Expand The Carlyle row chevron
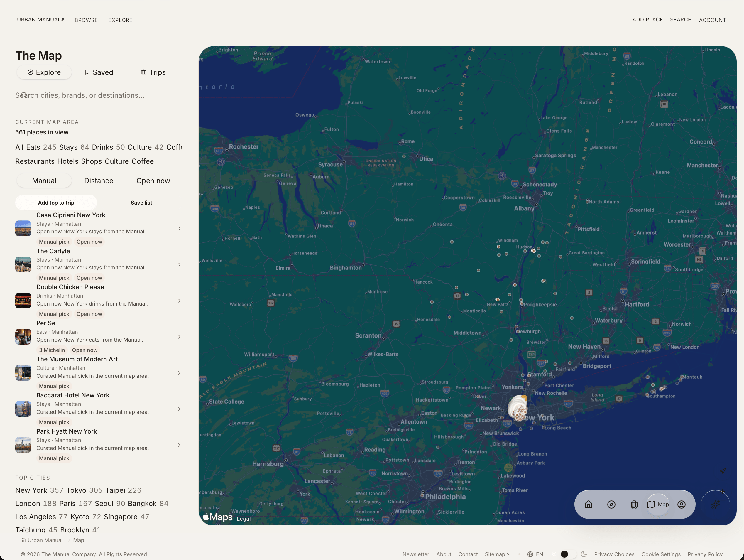Screen dimensions: 744x560 pyautogui.click(x=179, y=264)
